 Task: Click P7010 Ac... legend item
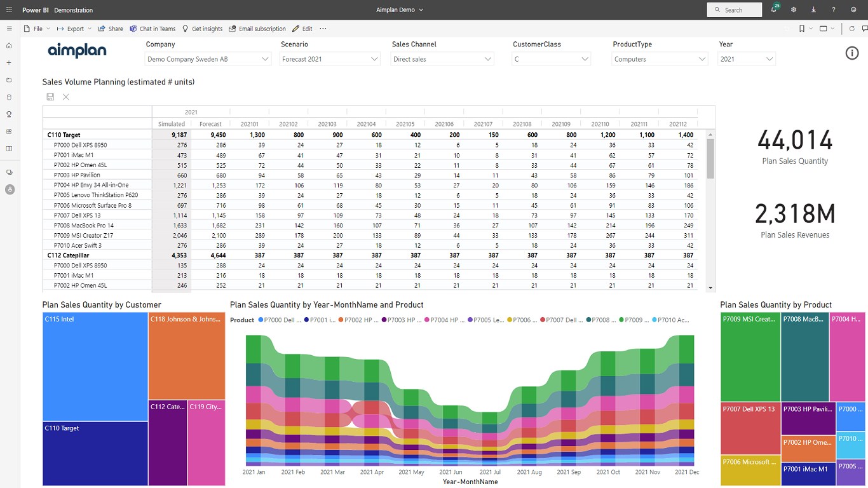tap(670, 320)
